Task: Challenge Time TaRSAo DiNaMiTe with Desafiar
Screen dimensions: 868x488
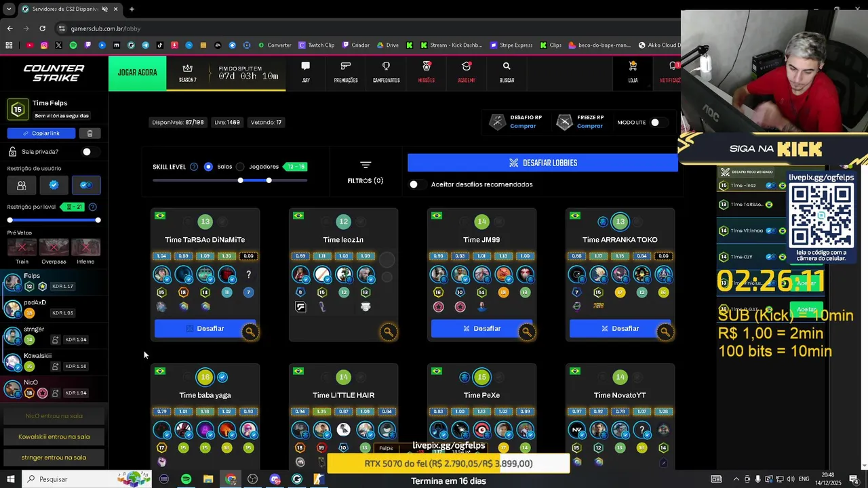Action: pos(205,329)
